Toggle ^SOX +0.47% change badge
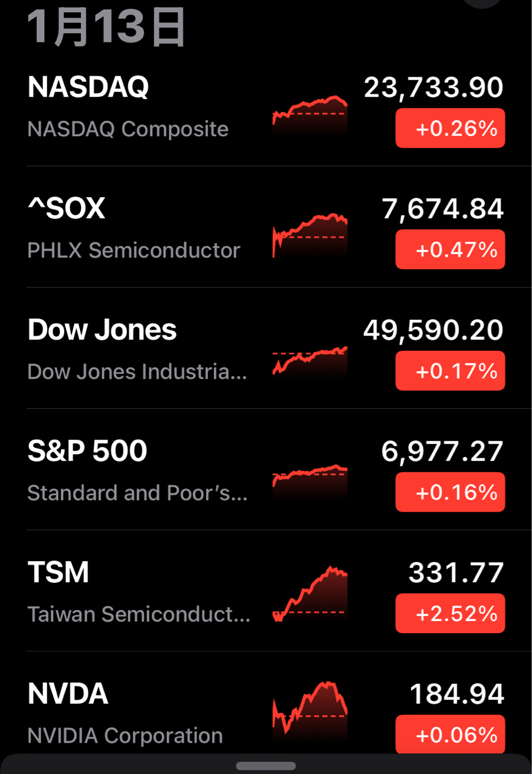 [450, 249]
